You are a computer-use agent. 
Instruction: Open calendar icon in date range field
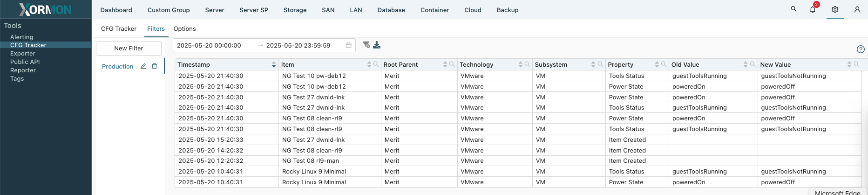coord(348,45)
